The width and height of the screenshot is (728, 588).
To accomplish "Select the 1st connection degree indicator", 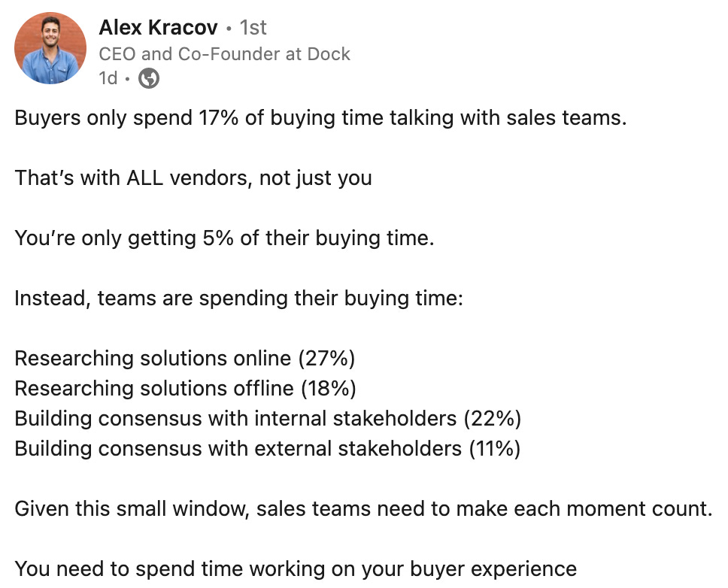I will 253,27.
